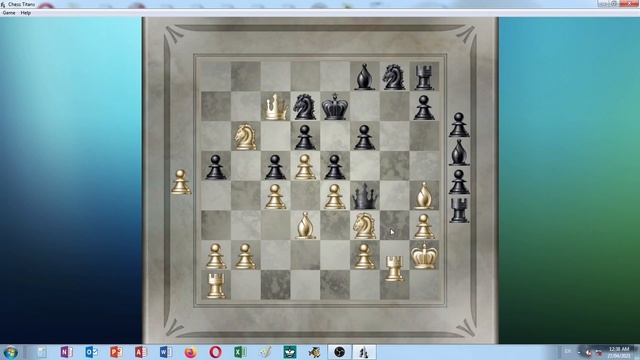Click the empty e6 square
This screenshot has height=360, width=640.
click(x=335, y=136)
